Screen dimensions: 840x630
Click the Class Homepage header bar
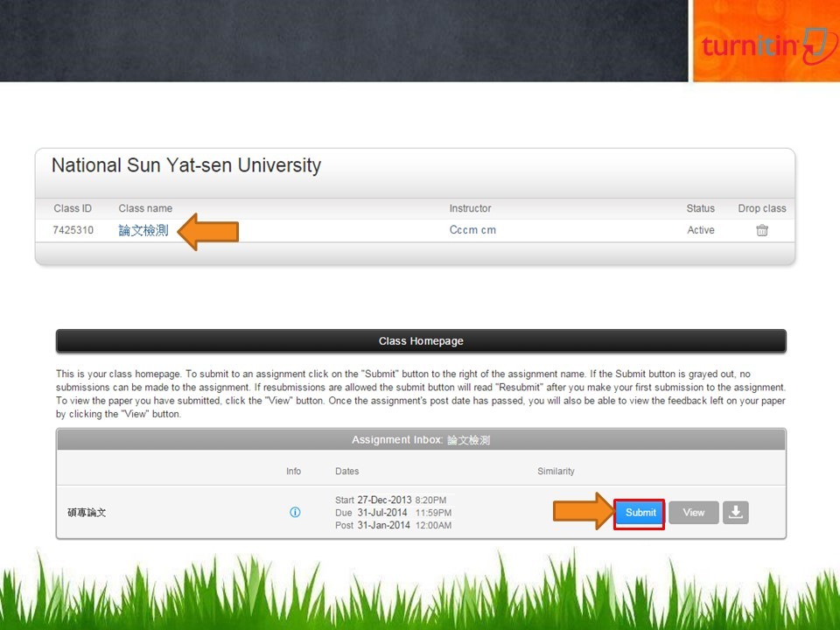pyautogui.click(x=421, y=341)
